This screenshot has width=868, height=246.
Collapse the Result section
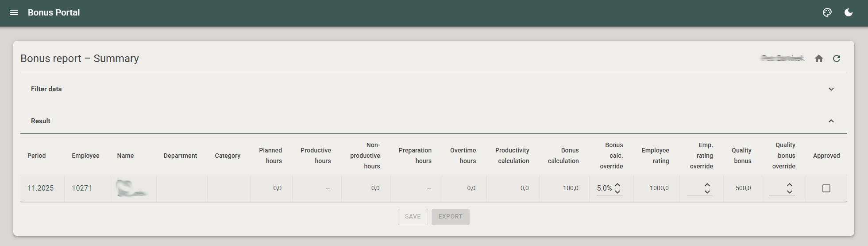coord(831,121)
